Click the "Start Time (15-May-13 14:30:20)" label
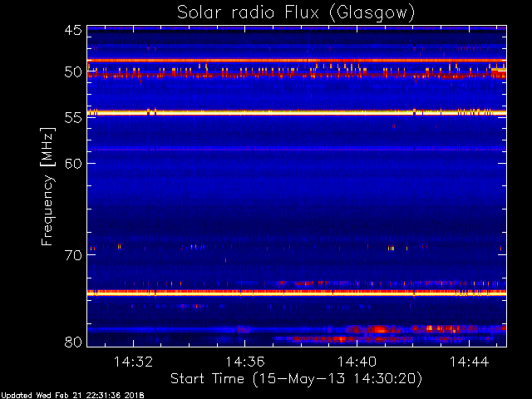 tap(296, 379)
